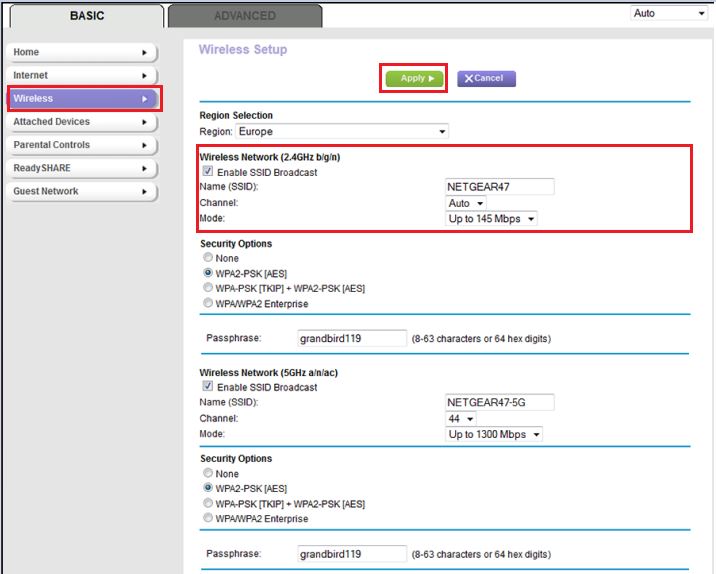
Task: Click the arrow icon beside Parental Controls
Action: 144,145
